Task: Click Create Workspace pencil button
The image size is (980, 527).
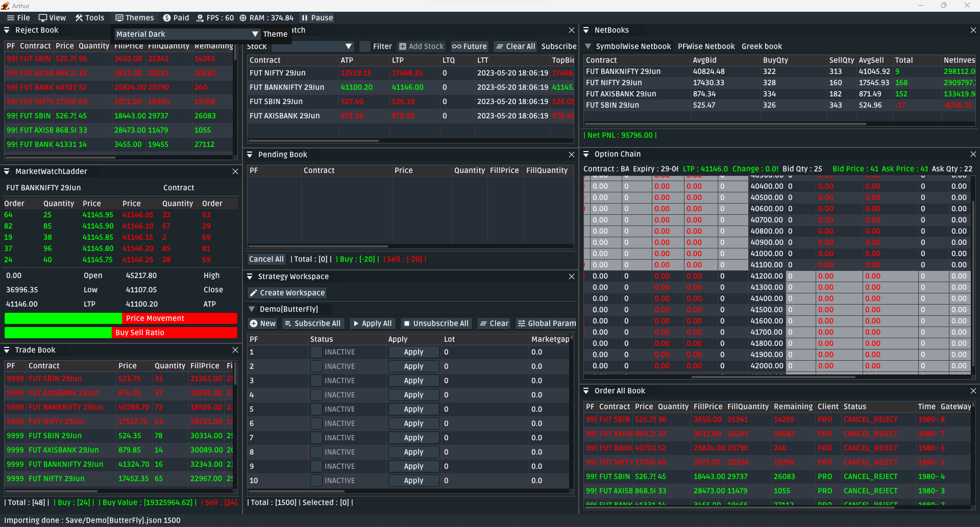Action: [287, 293]
